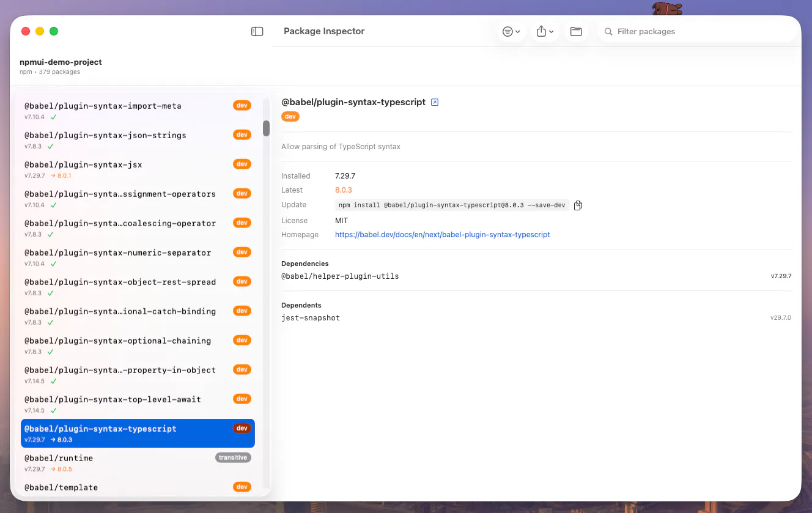Click the open folder toolbar icon
The image size is (812, 513).
(576, 31)
